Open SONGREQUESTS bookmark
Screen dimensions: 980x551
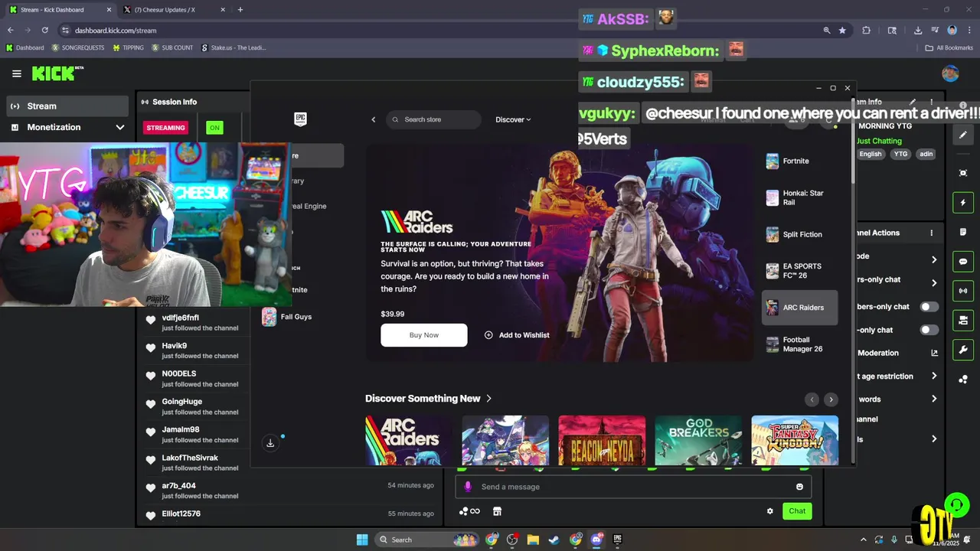[x=78, y=47]
